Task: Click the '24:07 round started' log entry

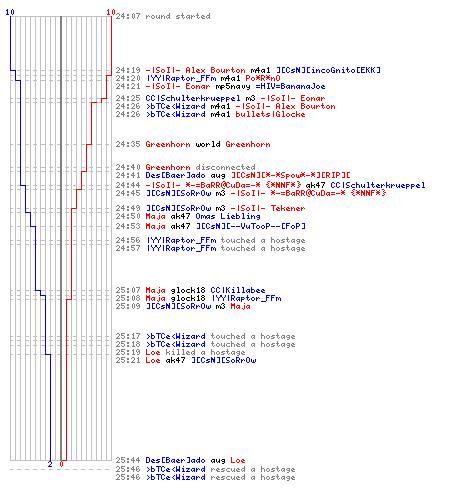Action: pos(163,16)
